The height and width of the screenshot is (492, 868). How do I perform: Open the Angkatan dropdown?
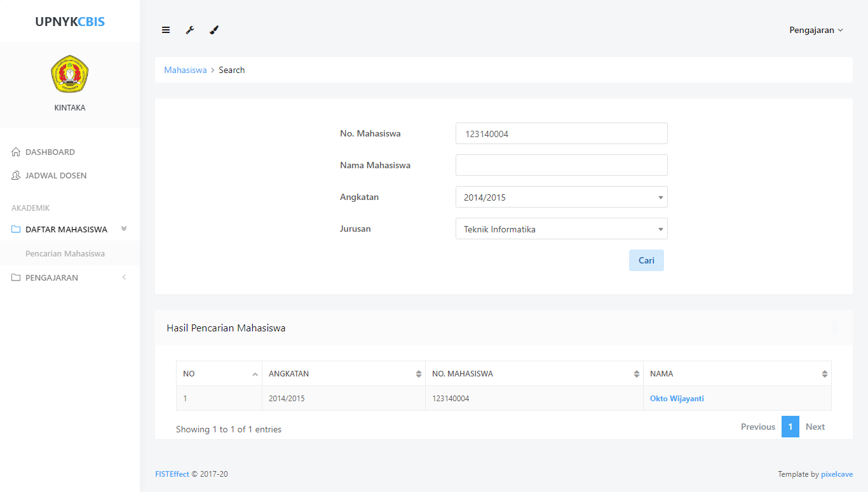coord(561,197)
